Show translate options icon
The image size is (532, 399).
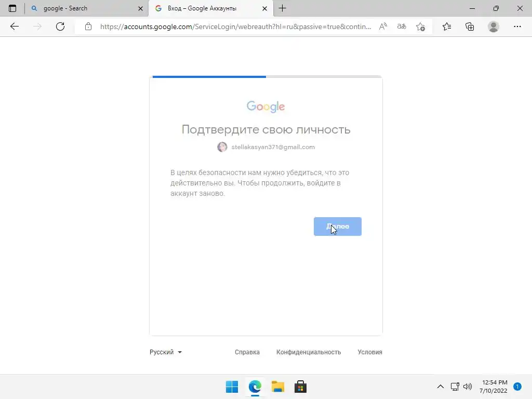click(x=402, y=26)
